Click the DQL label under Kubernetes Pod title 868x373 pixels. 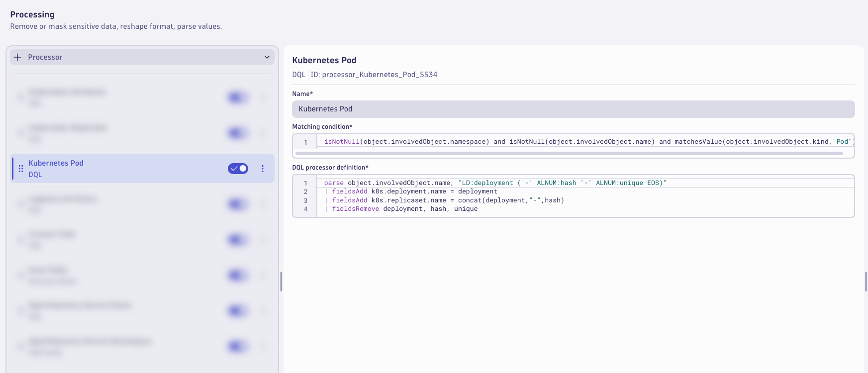pyautogui.click(x=298, y=75)
